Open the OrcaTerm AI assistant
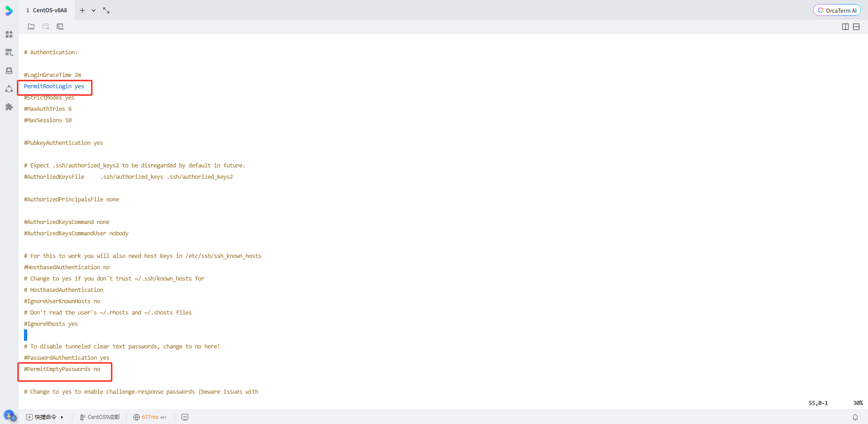868x424 pixels. pos(836,10)
